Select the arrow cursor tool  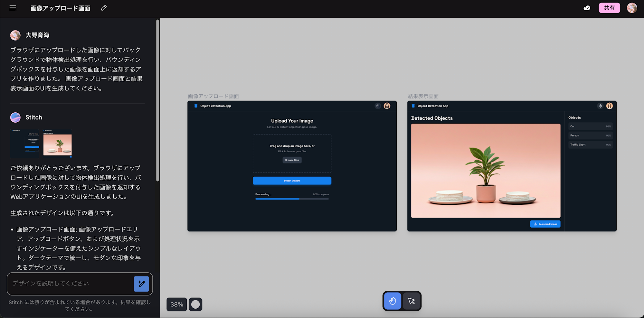412,301
